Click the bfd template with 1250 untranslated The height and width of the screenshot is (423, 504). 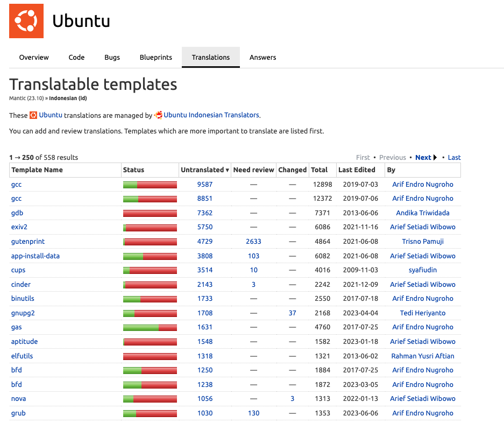(x=16, y=370)
